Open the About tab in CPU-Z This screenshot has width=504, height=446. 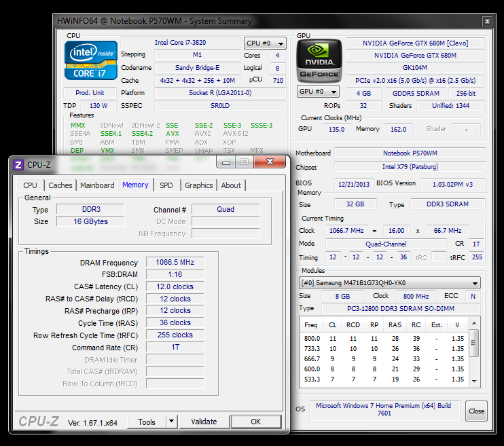(x=231, y=185)
